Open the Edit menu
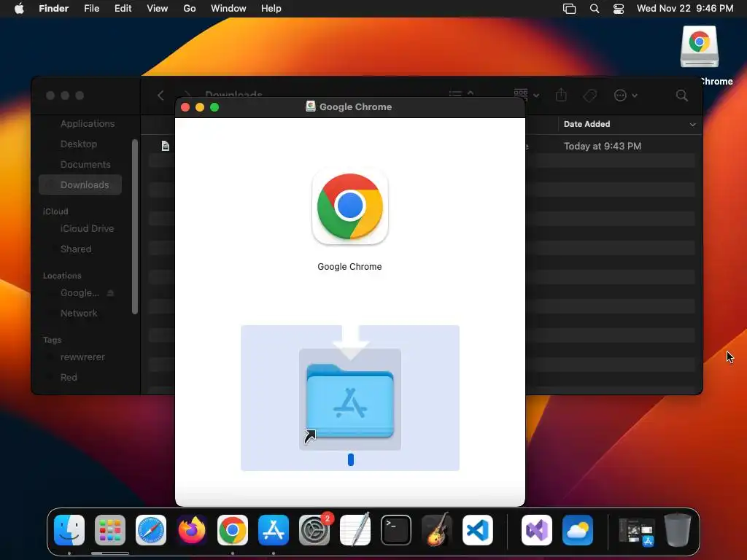747x560 pixels. point(123,9)
